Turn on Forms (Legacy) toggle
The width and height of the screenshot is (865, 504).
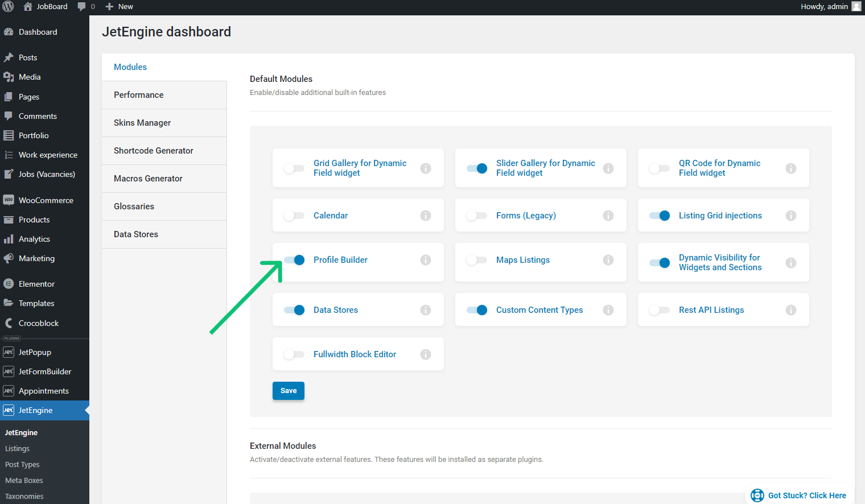pyautogui.click(x=477, y=216)
